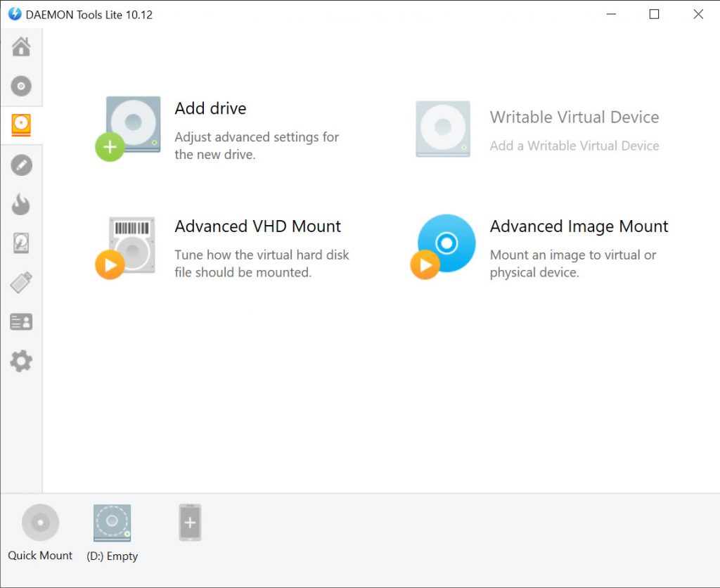
Task: Select the Writable Virtual Device option
Action: point(574,117)
